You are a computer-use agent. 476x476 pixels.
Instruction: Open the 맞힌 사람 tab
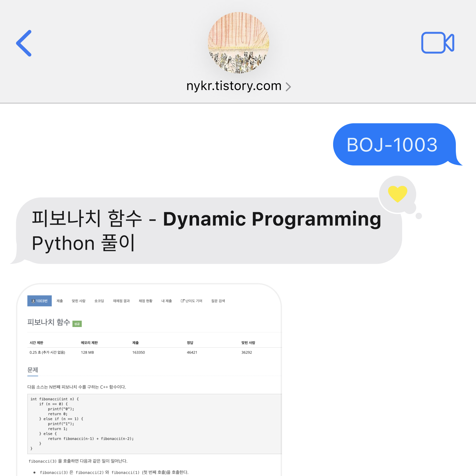[x=78, y=301]
